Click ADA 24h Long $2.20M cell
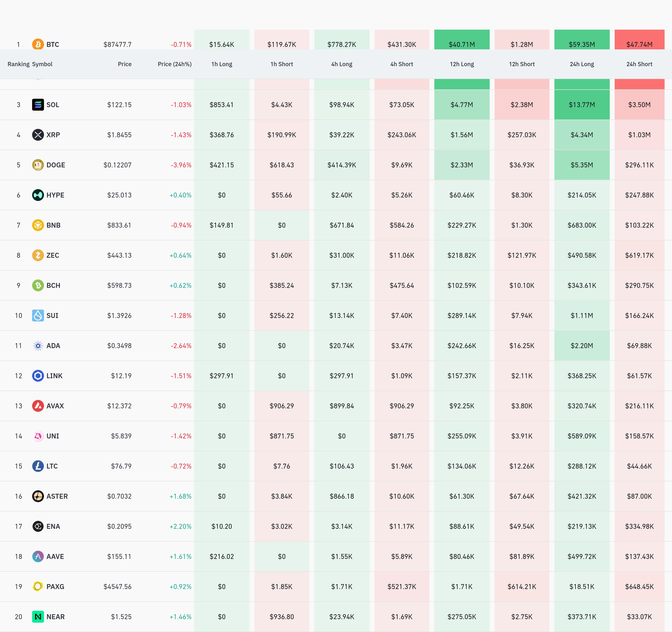 coord(581,346)
